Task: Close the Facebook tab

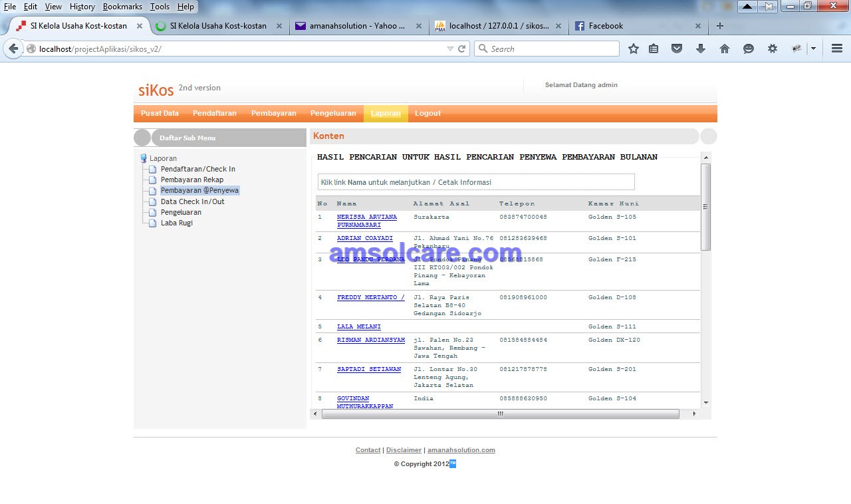Action: (x=698, y=26)
